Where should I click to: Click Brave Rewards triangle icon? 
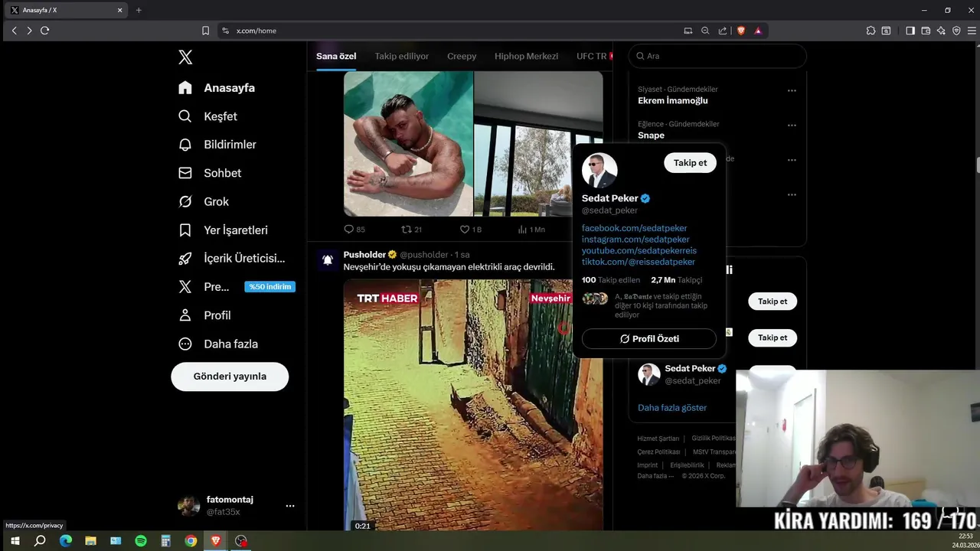coord(758,31)
